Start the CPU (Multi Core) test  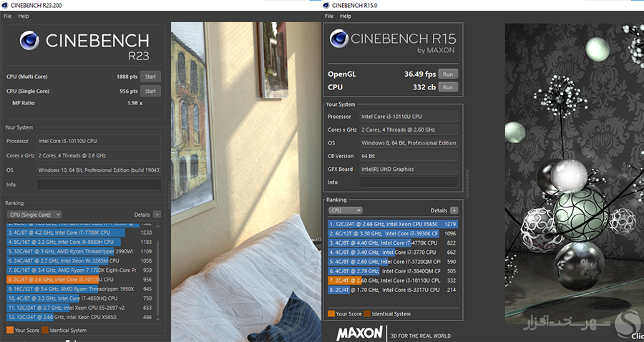(150, 77)
